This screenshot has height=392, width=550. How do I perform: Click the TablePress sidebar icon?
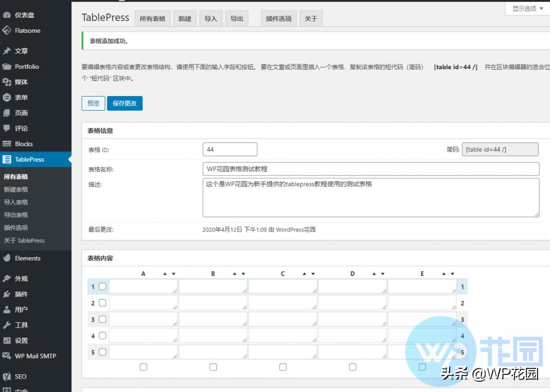[x=6, y=159]
